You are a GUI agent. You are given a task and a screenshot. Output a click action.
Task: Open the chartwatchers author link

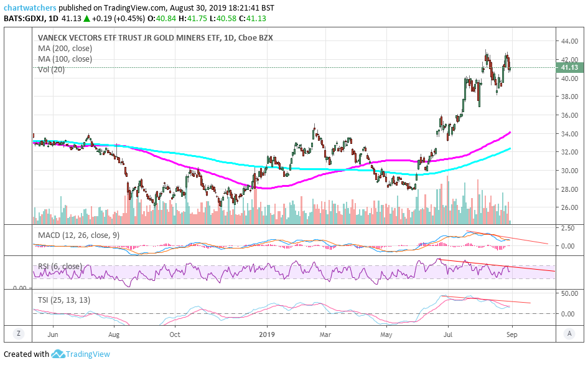pyautogui.click(x=30, y=7)
